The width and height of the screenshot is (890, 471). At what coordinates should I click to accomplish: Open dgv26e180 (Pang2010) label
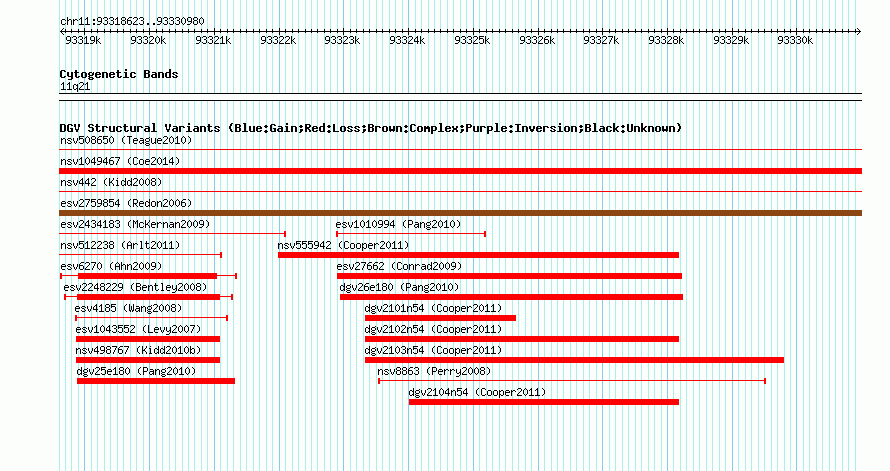399,287
